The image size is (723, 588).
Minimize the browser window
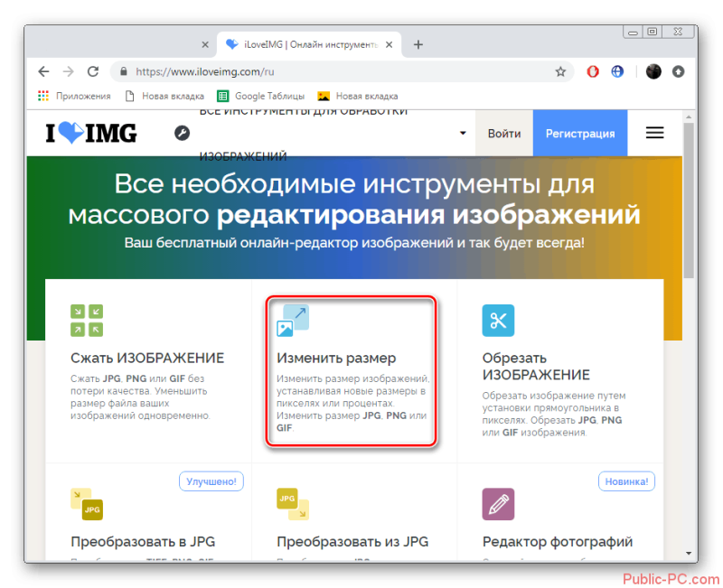point(634,32)
